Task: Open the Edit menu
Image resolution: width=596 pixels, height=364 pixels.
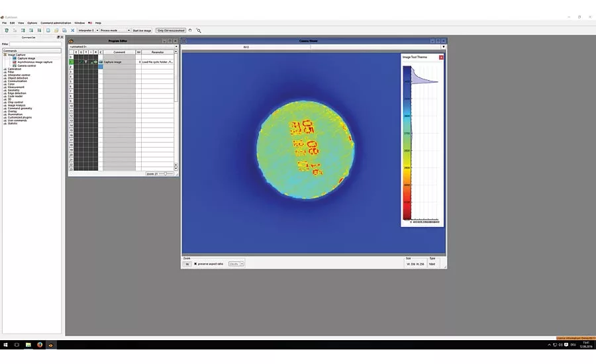Action: click(x=12, y=23)
